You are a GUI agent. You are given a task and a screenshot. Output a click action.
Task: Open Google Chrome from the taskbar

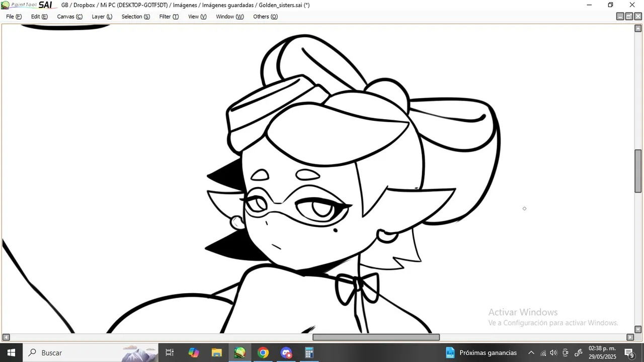click(263, 353)
